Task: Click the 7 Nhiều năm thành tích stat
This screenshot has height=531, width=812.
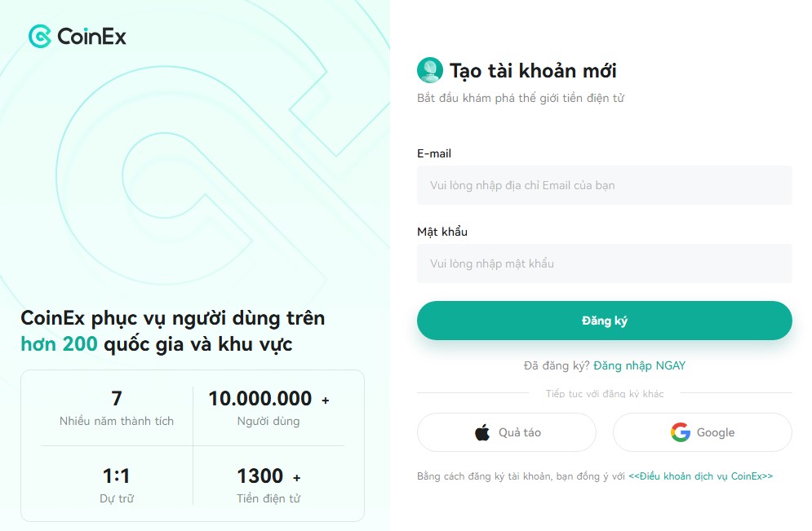Action: (117, 408)
